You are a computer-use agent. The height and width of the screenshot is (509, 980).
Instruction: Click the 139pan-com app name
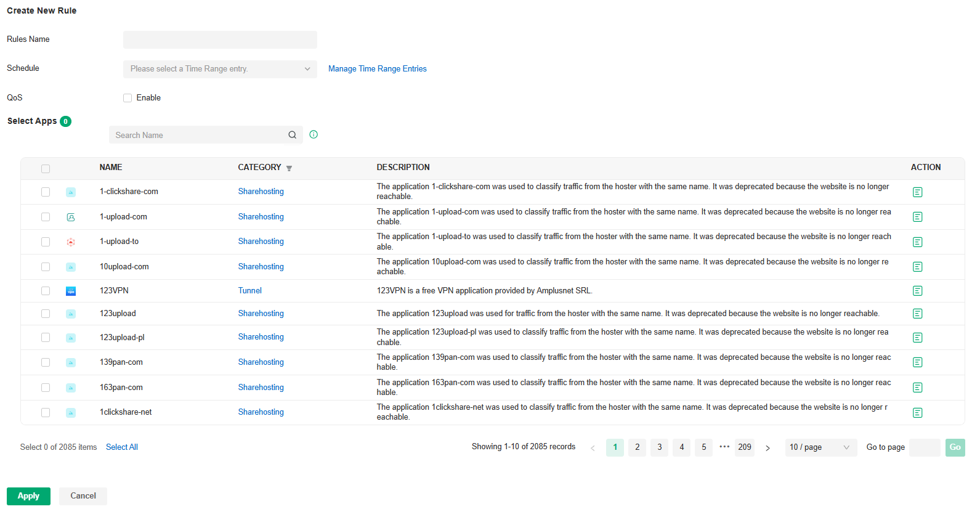(121, 362)
